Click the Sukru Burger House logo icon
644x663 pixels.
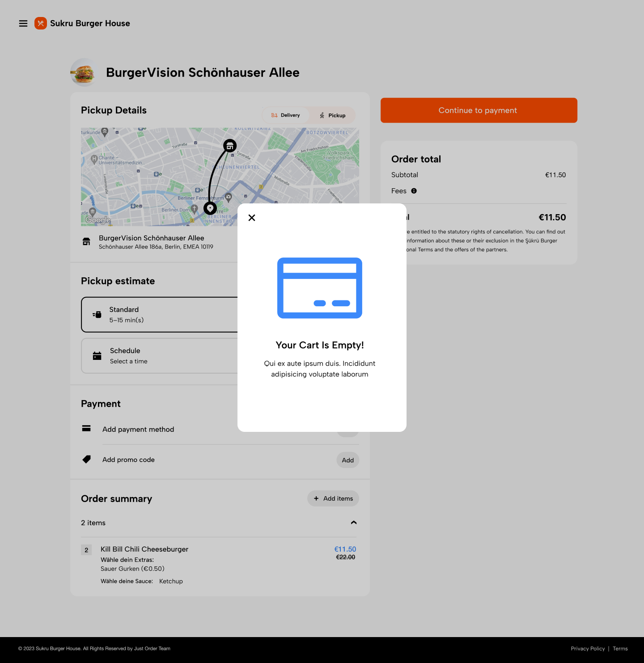click(x=41, y=23)
